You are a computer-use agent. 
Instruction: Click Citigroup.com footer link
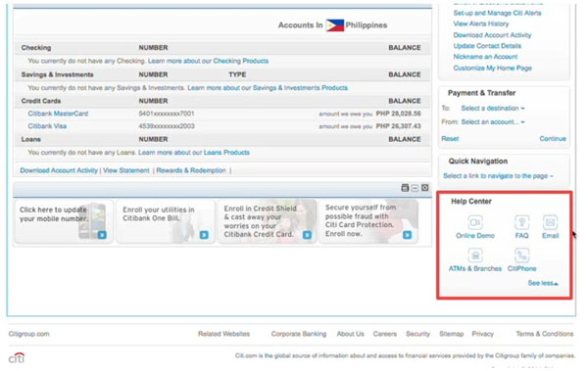tap(28, 334)
